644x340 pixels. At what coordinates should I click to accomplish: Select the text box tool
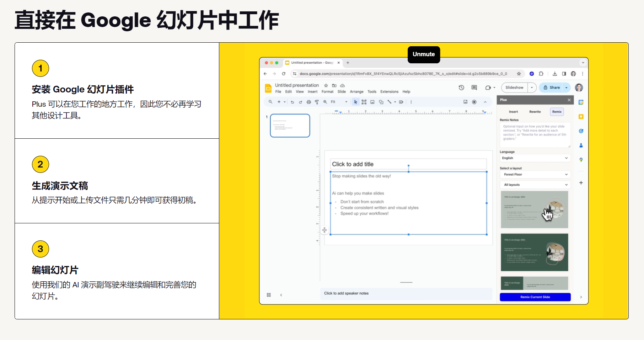[x=364, y=102]
